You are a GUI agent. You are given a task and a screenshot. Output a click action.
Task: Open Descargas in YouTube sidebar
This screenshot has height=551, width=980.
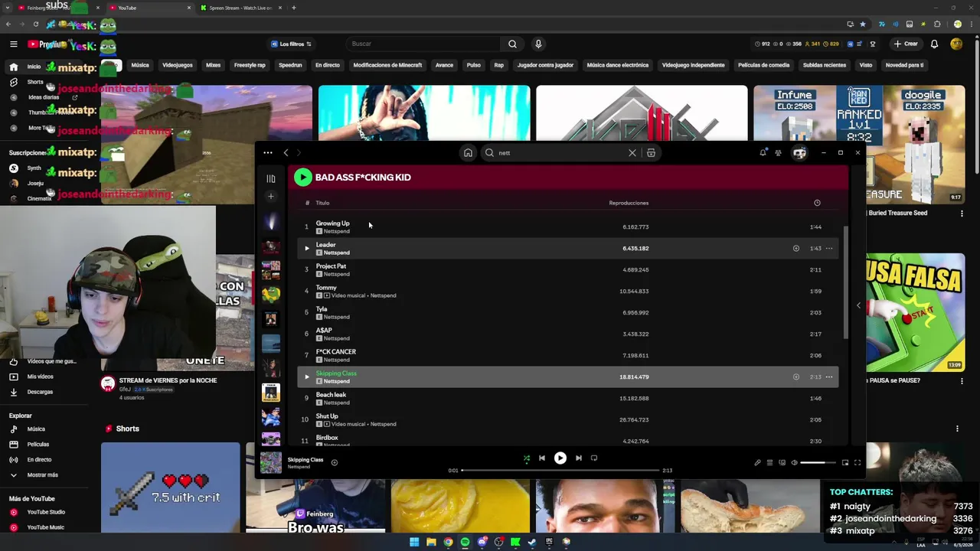tap(40, 392)
